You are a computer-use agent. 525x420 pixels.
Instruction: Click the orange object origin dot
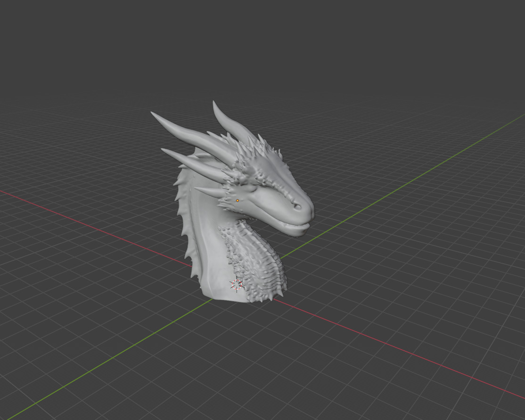point(238,201)
